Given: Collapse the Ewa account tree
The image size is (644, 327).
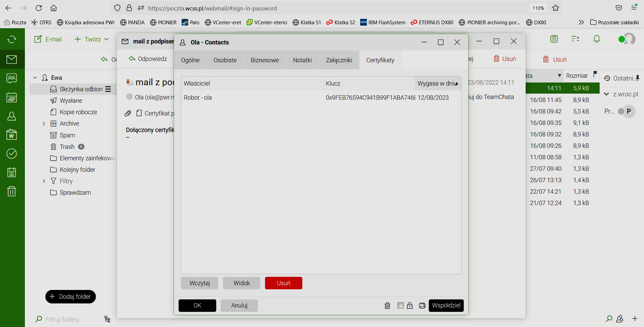Looking at the screenshot, I should tap(35, 78).
